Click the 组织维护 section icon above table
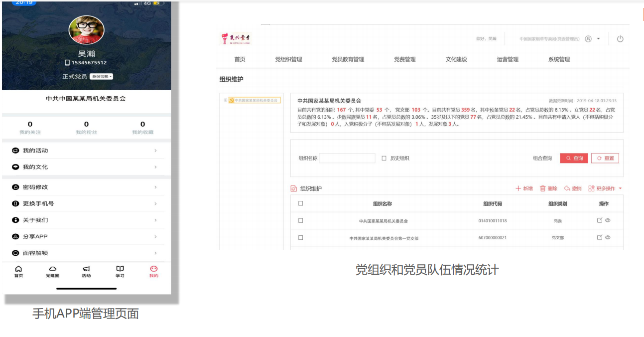This screenshot has width=644, height=337. point(294,188)
